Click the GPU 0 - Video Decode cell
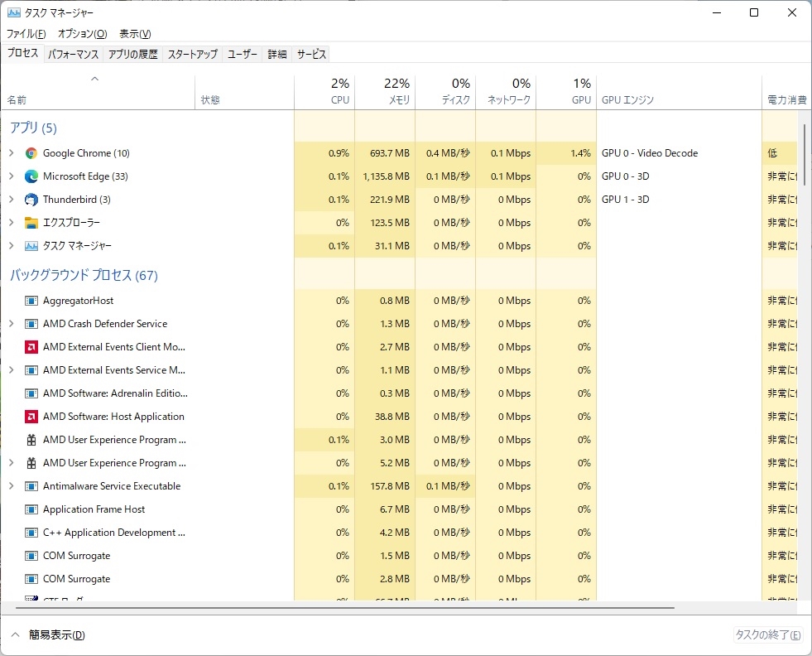The height and width of the screenshot is (656, 812). [679, 153]
